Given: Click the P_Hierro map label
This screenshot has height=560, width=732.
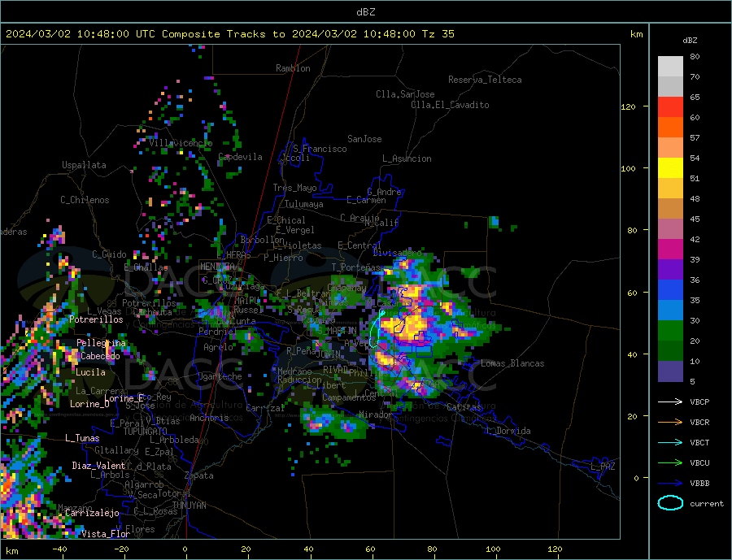Looking at the screenshot, I should [x=283, y=258].
